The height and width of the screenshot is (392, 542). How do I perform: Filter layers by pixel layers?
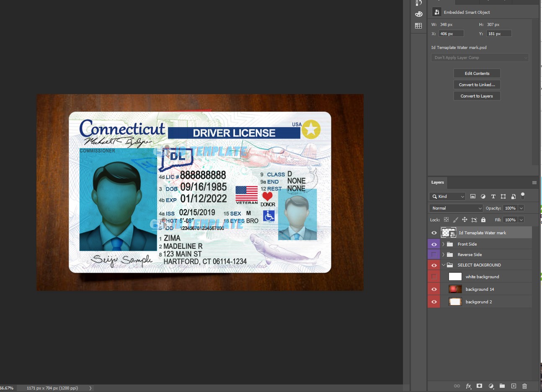(x=473, y=196)
